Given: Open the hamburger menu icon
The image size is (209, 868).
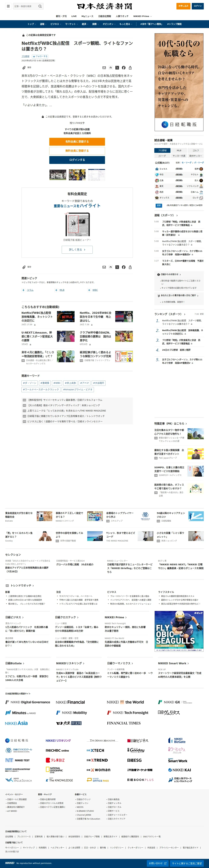Looking at the screenshot, I should 8,6.
